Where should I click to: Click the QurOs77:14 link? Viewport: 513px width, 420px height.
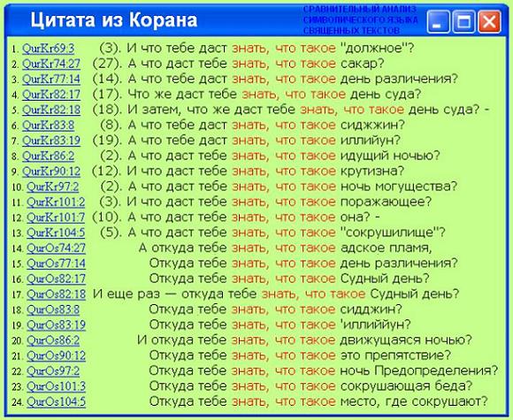pyautogui.click(x=56, y=264)
